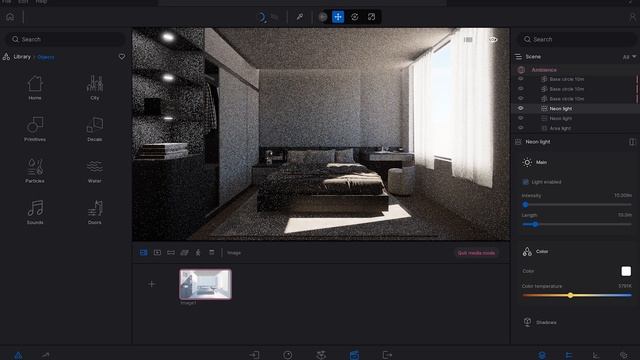Select the material picker eyedropper tool
Viewport: 640px width, 360px height.
click(300, 17)
